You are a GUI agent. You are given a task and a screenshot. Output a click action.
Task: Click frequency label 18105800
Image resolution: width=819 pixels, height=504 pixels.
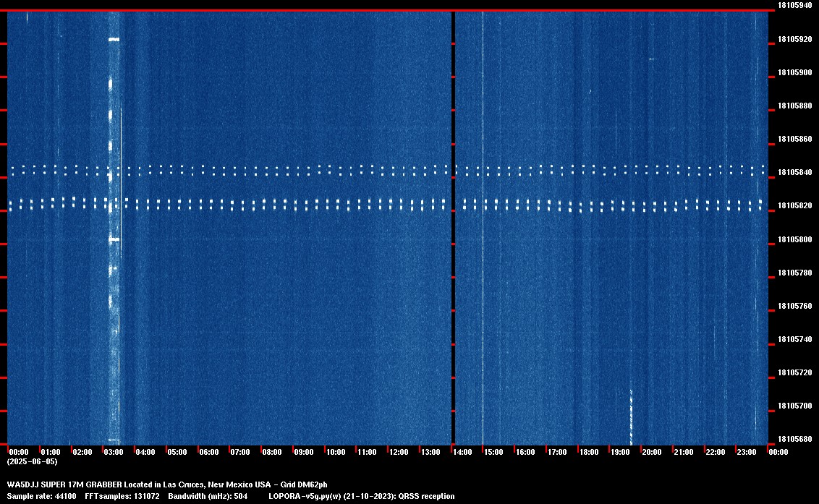click(x=794, y=239)
